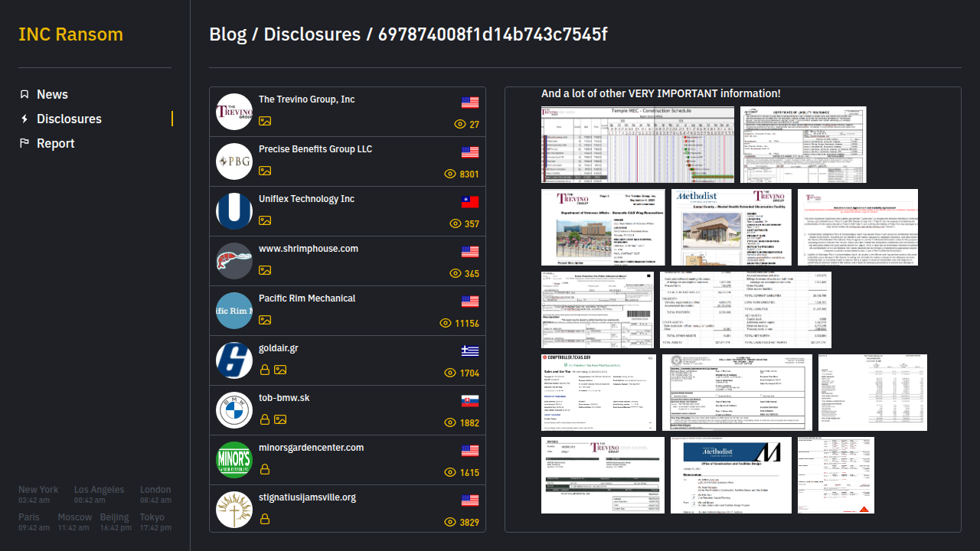The width and height of the screenshot is (980, 551).
Task: Click the image icon under tob-bmw.sk
Action: click(280, 419)
